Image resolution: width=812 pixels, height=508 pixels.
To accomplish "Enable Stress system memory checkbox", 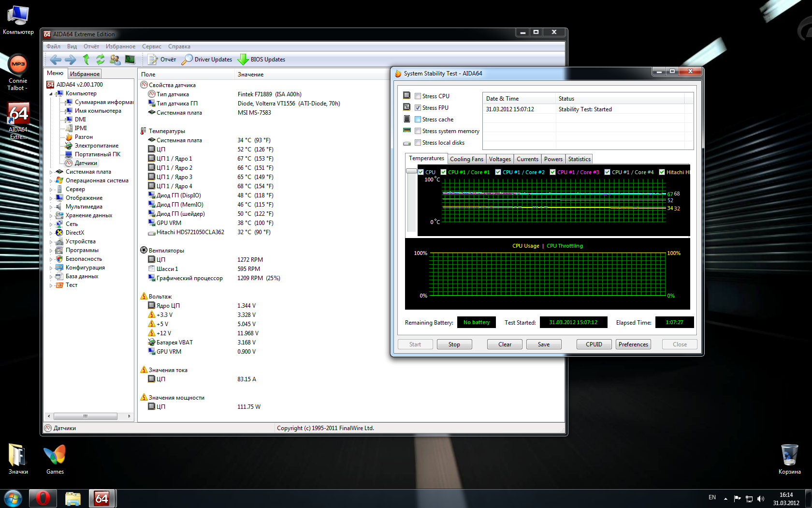I will pyautogui.click(x=418, y=131).
